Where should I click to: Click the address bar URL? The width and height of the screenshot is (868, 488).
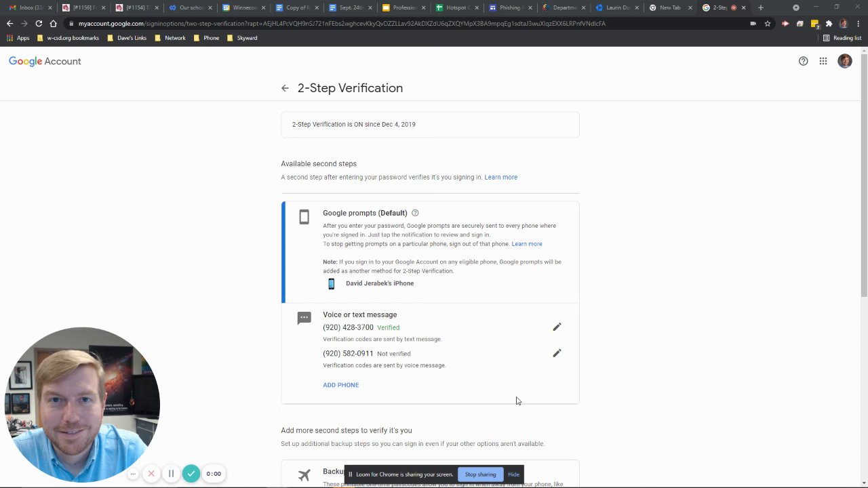pyautogui.click(x=342, y=23)
